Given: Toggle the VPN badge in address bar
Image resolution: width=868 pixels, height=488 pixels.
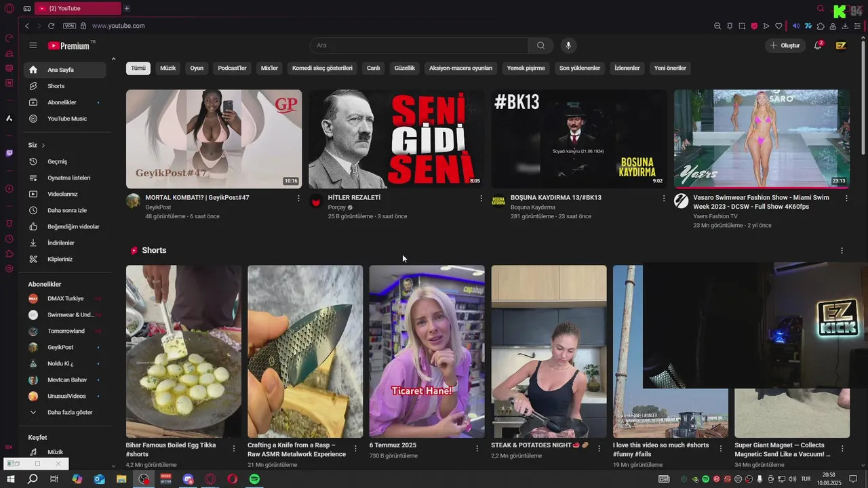Looking at the screenshot, I should pos(69,26).
